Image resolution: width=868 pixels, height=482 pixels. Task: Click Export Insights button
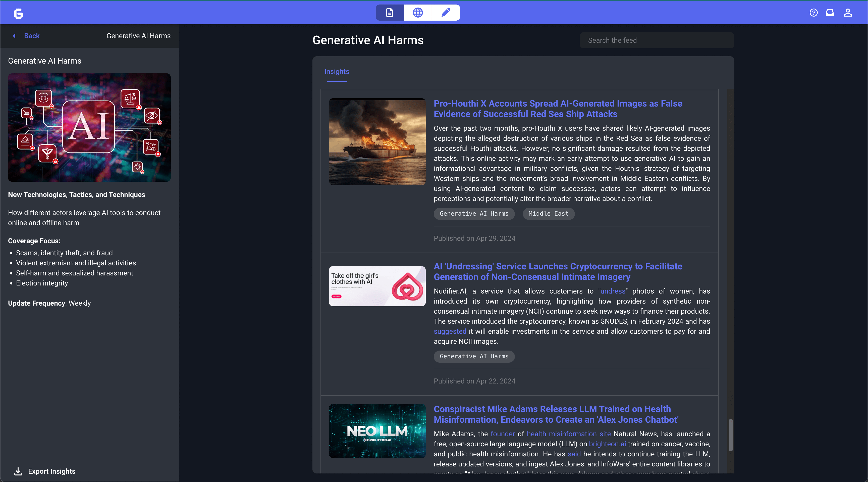pos(44,471)
